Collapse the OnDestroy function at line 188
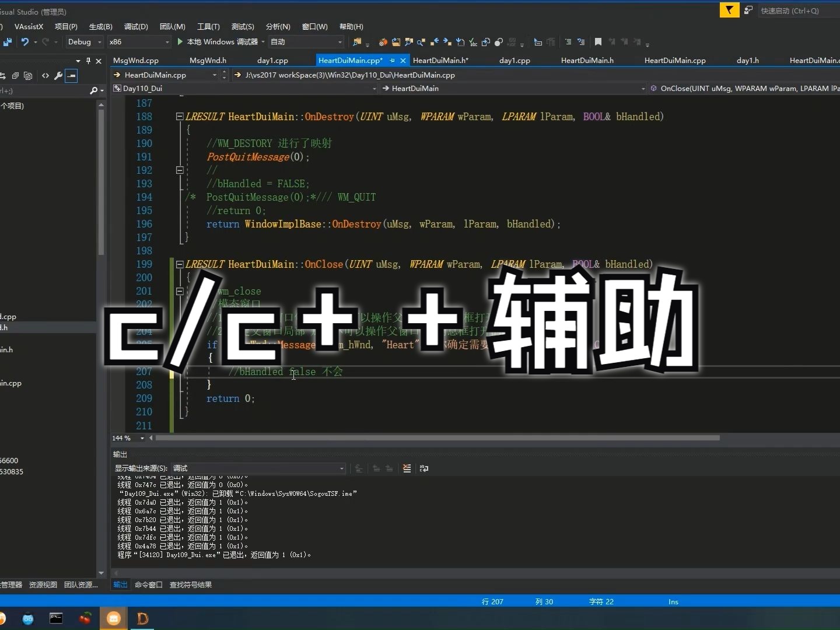 pyautogui.click(x=180, y=117)
